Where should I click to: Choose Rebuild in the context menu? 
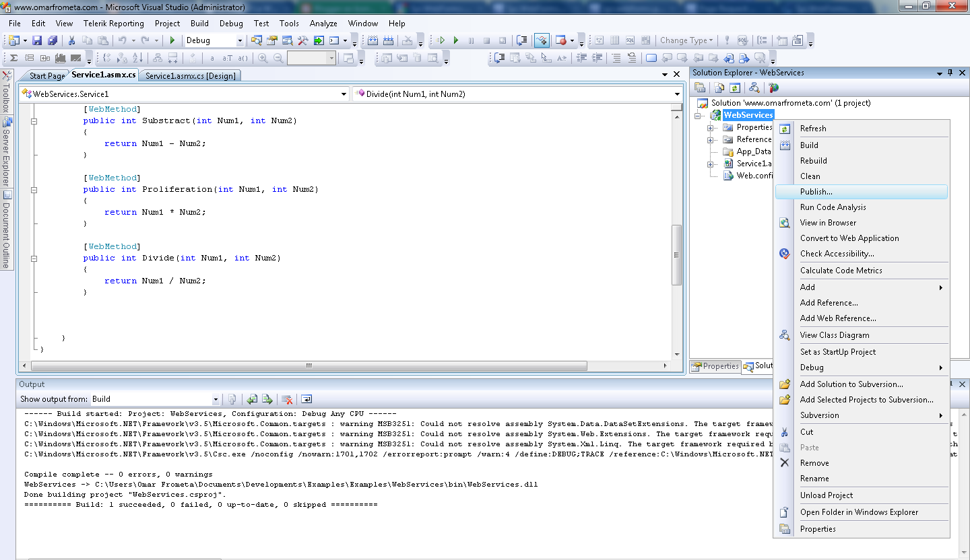coord(862,161)
